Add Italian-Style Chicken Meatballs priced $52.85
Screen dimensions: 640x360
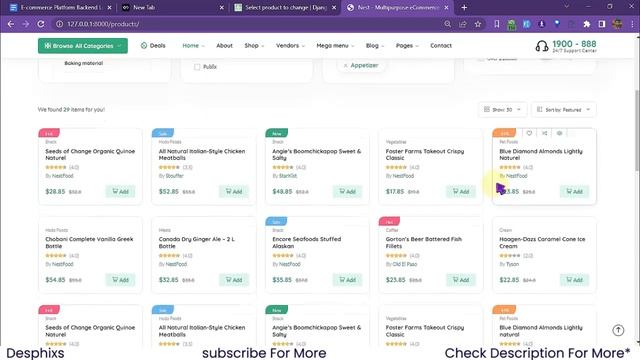click(x=234, y=191)
